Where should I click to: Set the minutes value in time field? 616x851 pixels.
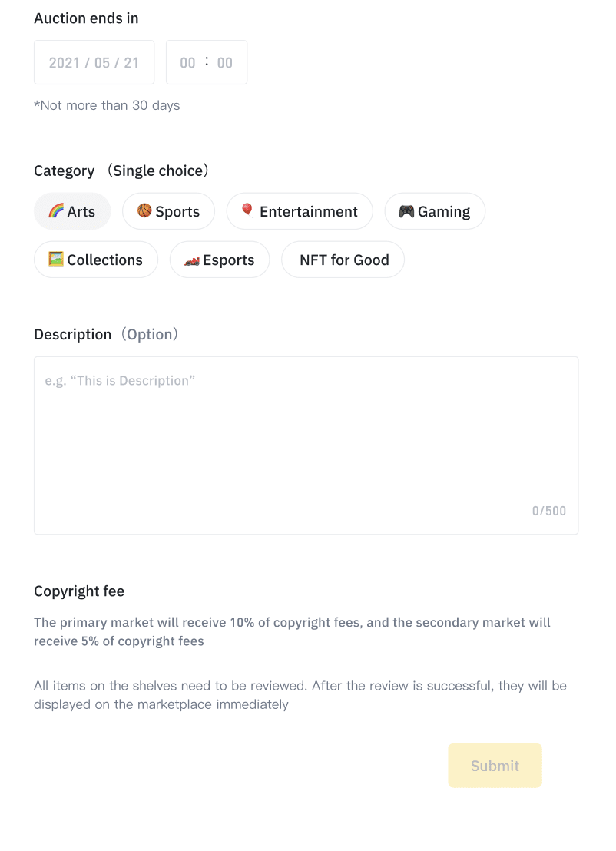pyautogui.click(x=225, y=63)
